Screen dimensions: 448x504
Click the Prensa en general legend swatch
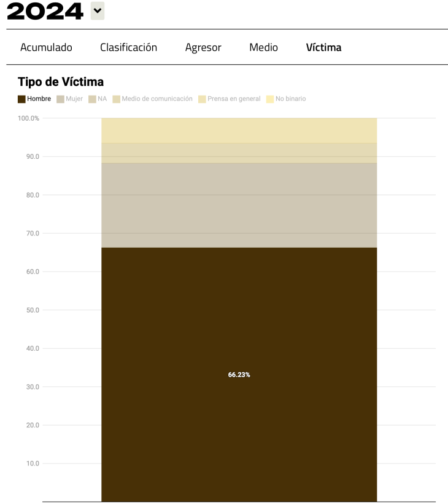click(x=202, y=99)
